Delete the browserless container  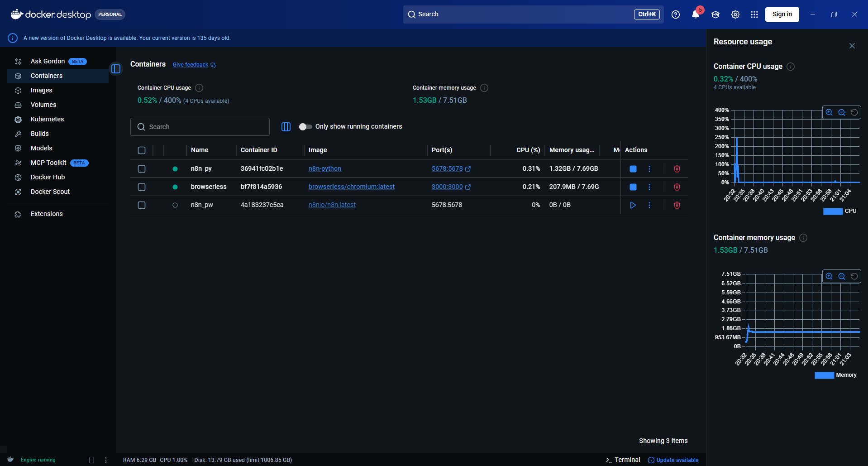[677, 187]
